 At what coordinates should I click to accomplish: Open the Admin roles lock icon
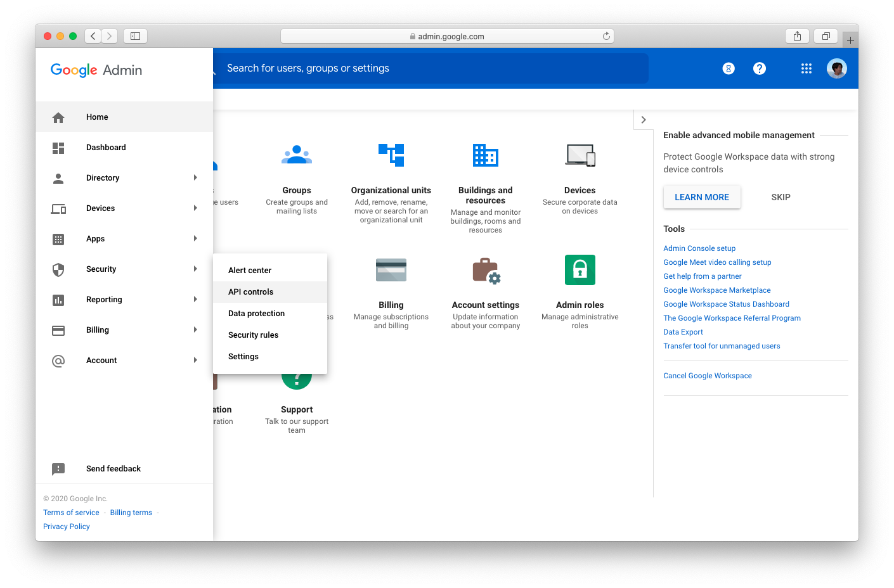[580, 270]
